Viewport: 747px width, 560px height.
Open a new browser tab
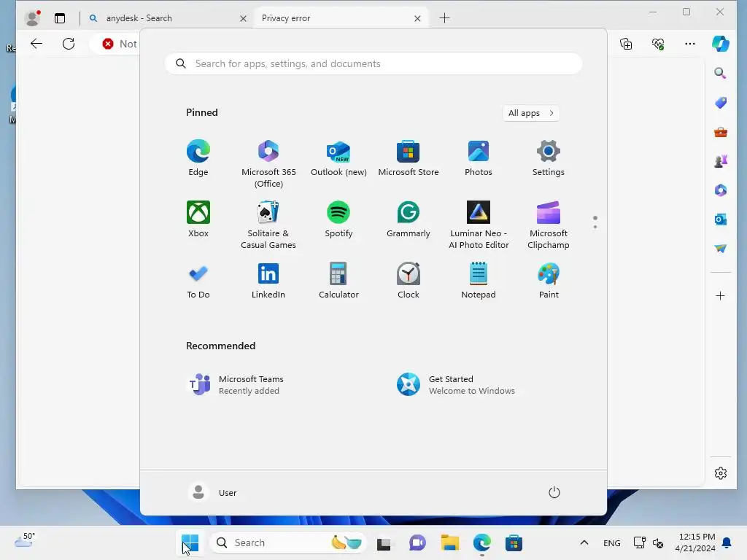(x=444, y=18)
